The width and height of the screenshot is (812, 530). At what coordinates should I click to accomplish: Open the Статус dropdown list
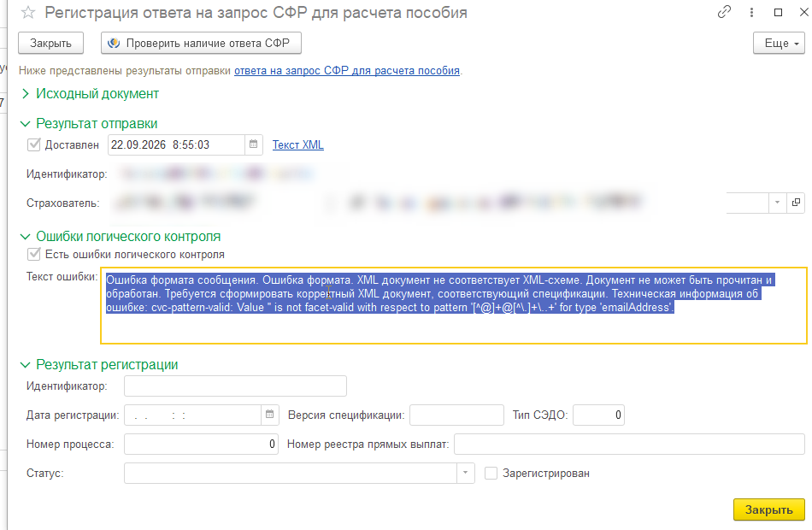[465, 473]
